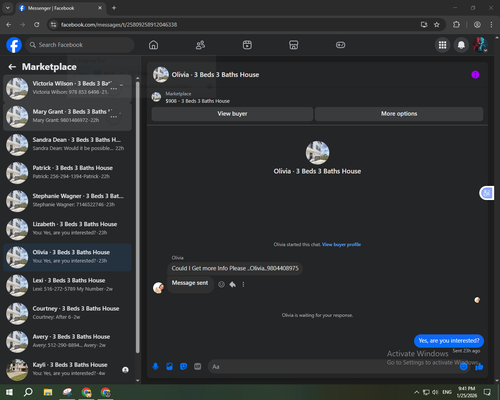This screenshot has height=400, width=500.
Task: Bookmark this page with the star
Action: click(437, 25)
